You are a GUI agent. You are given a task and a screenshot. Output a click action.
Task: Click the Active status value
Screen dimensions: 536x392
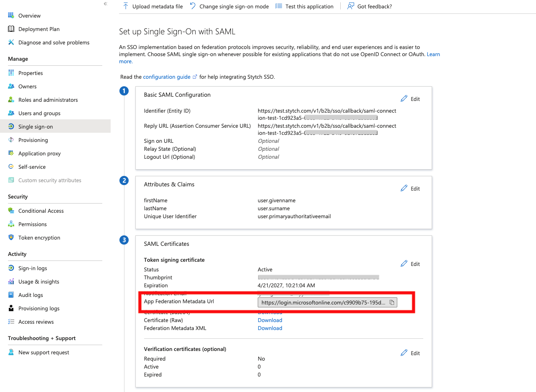point(265,270)
